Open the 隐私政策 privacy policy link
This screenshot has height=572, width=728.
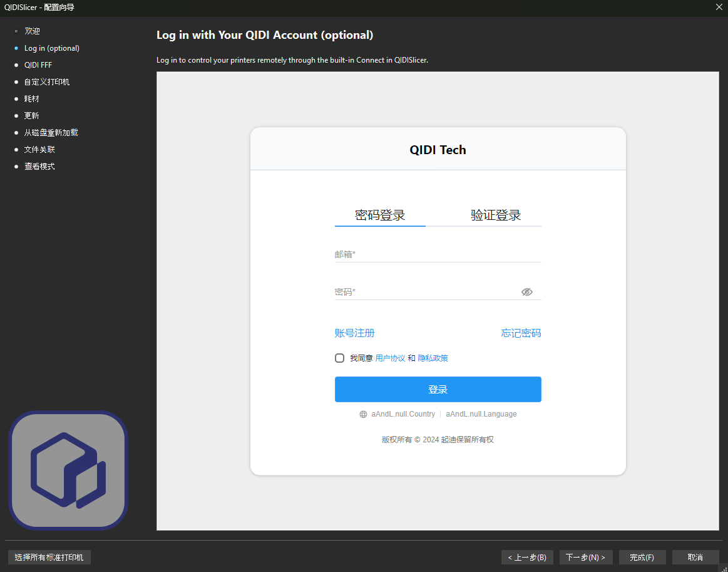click(x=433, y=358)
